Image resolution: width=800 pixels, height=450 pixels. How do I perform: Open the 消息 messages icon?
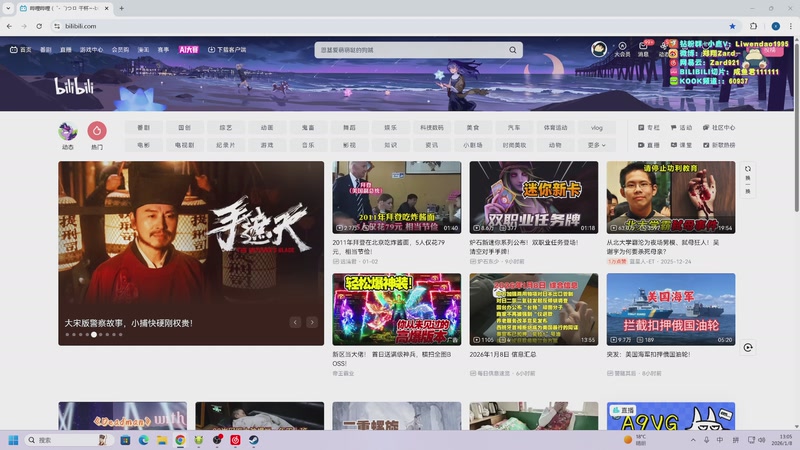[643, 46]
